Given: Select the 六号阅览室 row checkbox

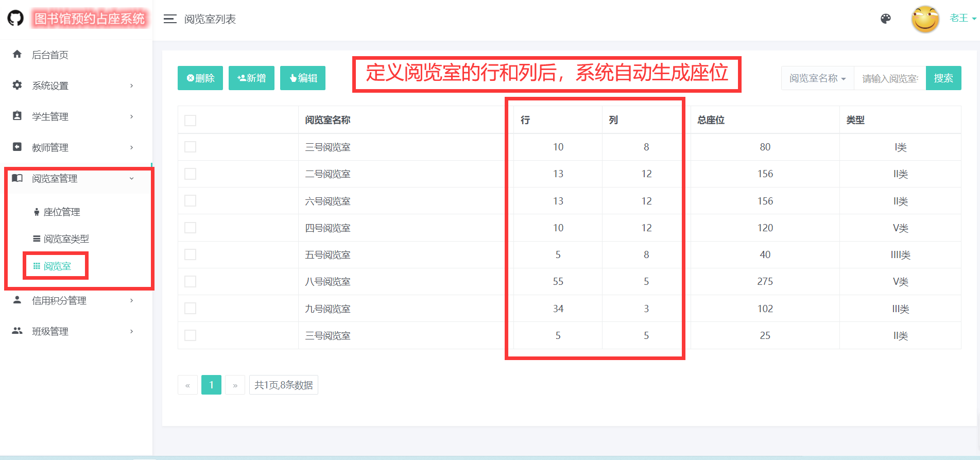Looking at the screenshot, I should 191,201.
